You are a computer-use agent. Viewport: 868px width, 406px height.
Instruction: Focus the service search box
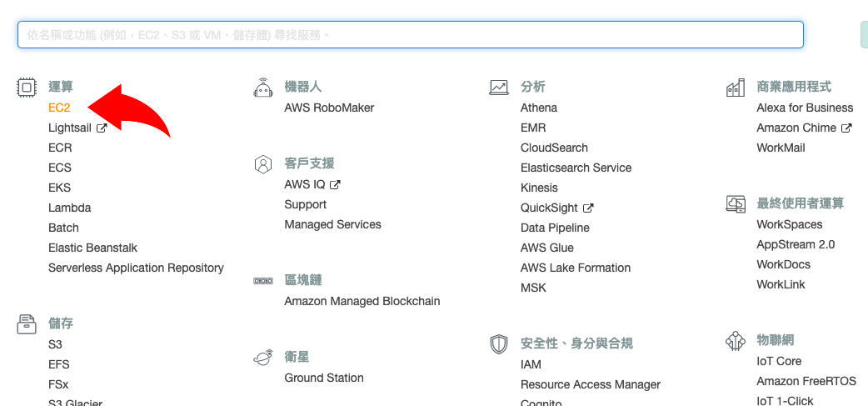click(410, 35)
